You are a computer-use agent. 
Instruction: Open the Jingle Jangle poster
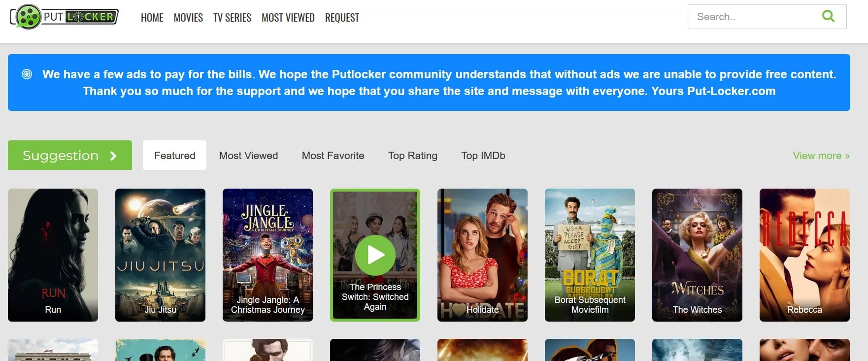pyautogui.click(x=267, y=255)
